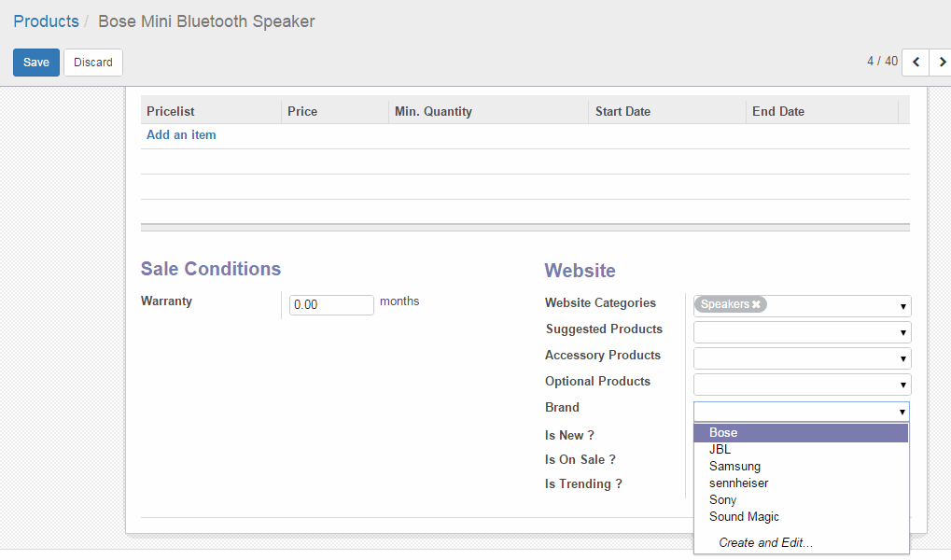951x560 pixels.
Task: Toggle the Brand dropdown arrow
Action: pyautogui.click(x=902, y=412)
